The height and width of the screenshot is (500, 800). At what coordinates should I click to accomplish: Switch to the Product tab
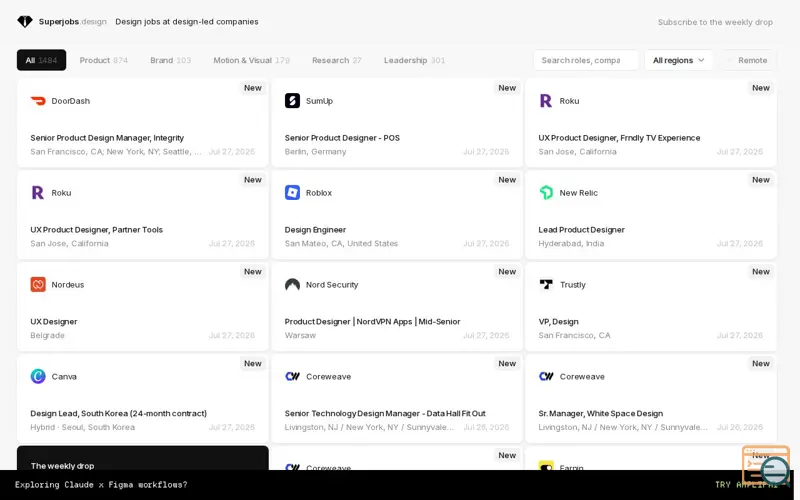(x=104, y=60)
